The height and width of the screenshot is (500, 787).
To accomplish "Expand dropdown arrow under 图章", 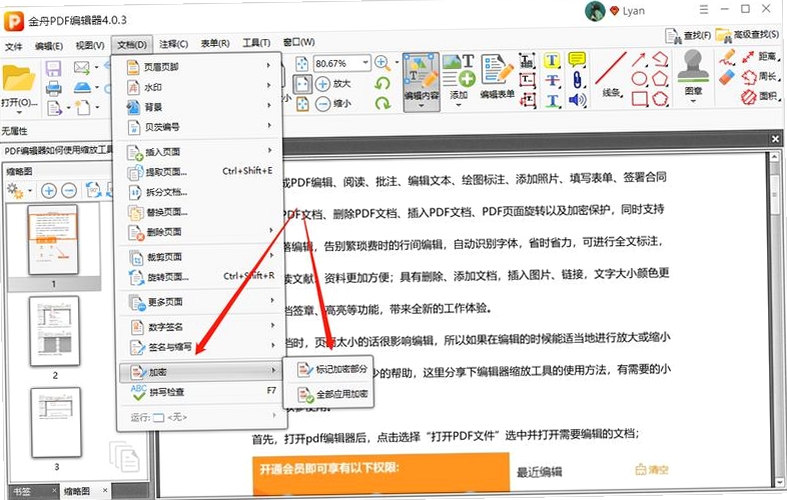I will (x=693, y=101).
